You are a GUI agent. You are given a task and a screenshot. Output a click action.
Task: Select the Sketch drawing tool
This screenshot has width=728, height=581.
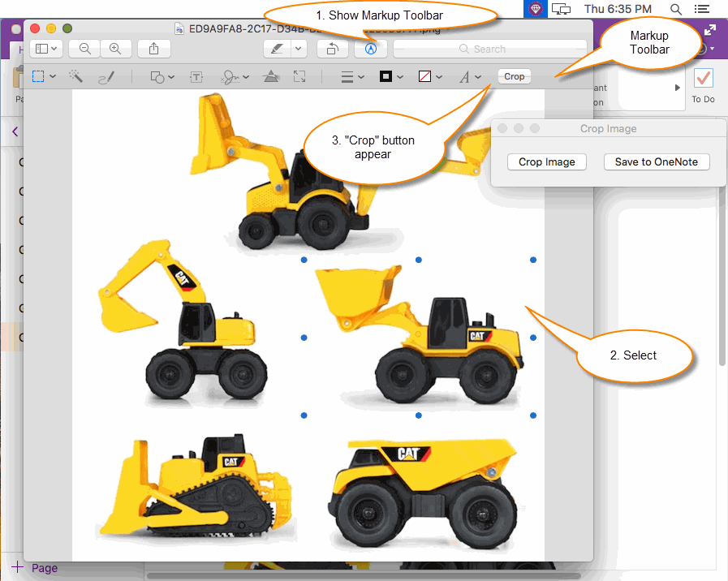106,77
